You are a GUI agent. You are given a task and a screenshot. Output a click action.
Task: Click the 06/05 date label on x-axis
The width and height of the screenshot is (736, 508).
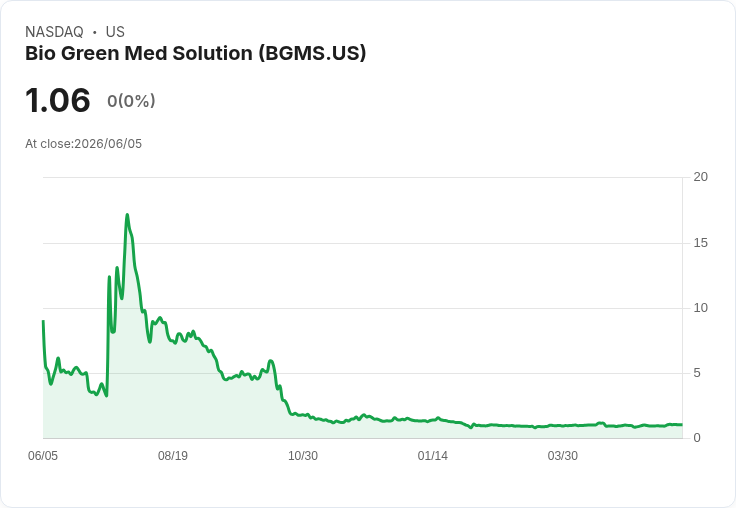[x=43, y=455]
